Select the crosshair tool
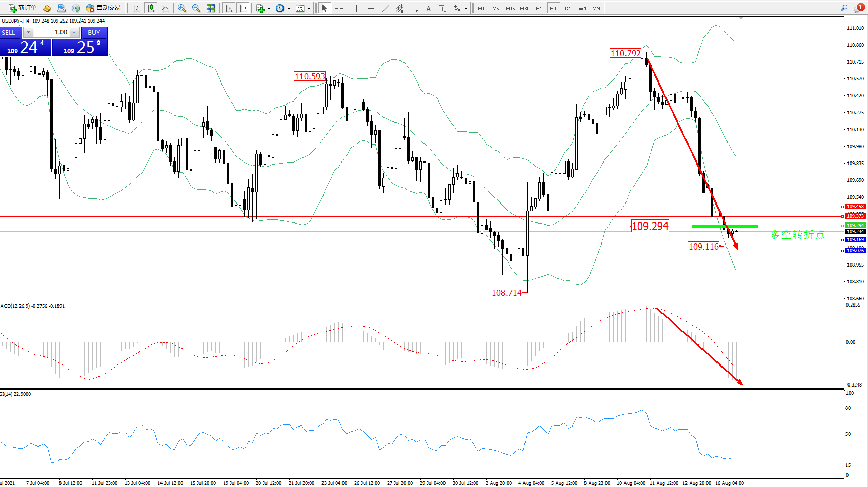 (x=339, y=8)
